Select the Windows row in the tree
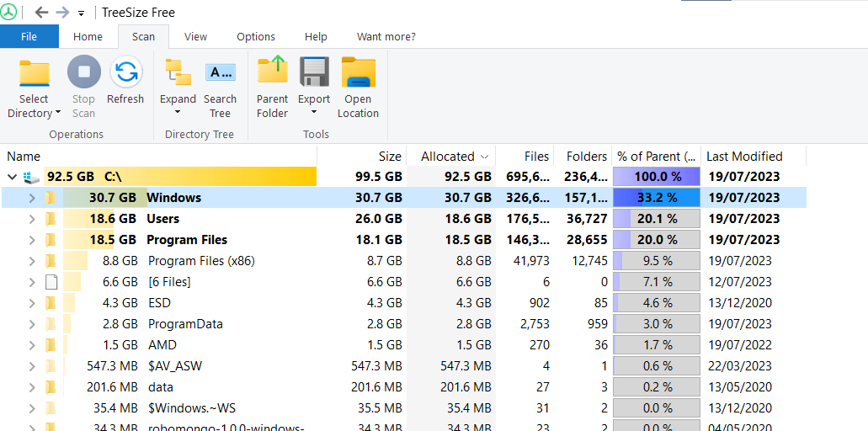 404,198
